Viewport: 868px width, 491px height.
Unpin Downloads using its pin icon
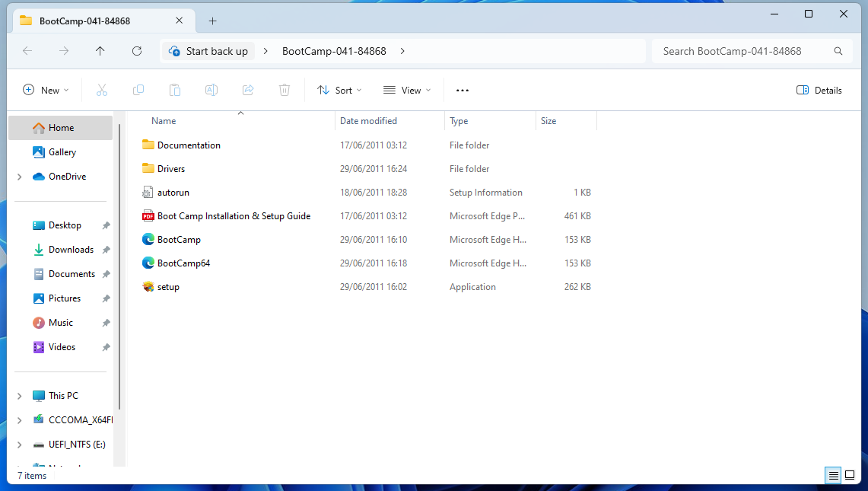(x=106, y=250)
